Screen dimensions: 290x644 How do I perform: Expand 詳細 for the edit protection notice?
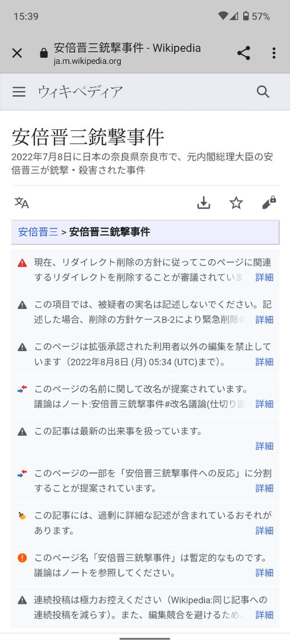(x=264, y=362)
